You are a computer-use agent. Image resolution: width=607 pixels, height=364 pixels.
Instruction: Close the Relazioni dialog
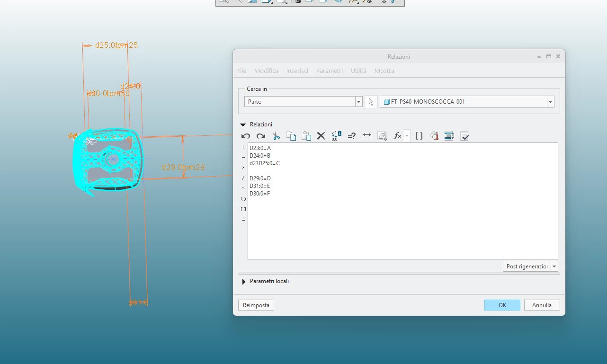558,56
